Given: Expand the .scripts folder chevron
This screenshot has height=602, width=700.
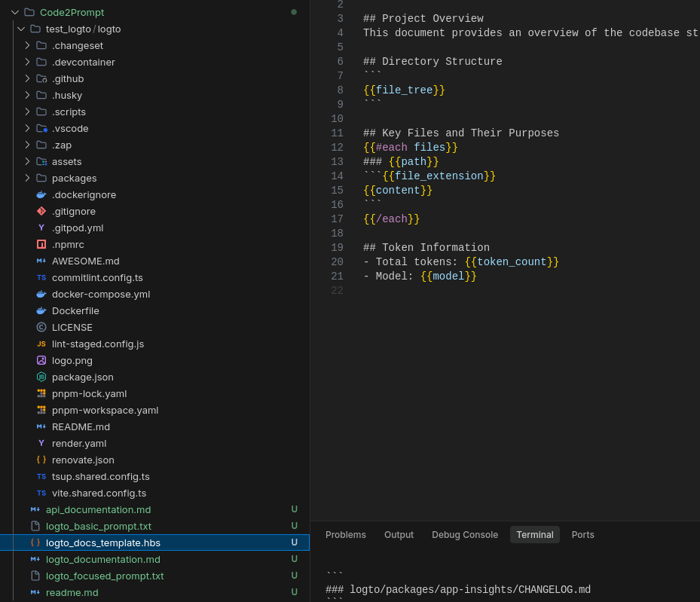Looking at the screenshot, I should tap(27, 112).
